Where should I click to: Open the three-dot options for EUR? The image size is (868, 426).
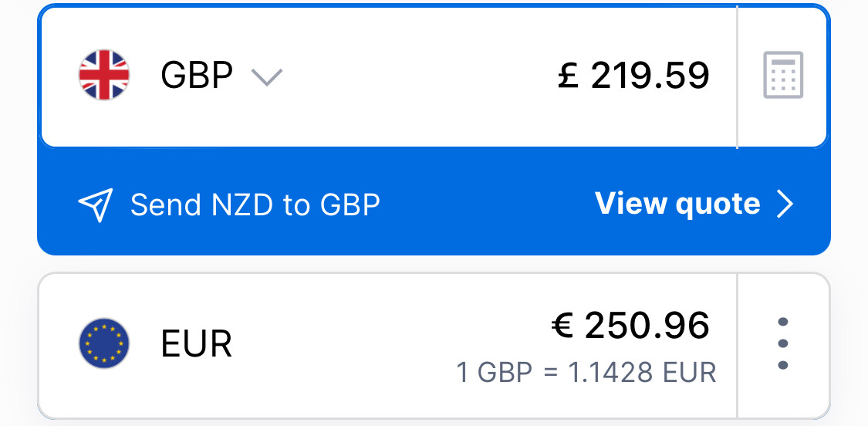(783, 343)
